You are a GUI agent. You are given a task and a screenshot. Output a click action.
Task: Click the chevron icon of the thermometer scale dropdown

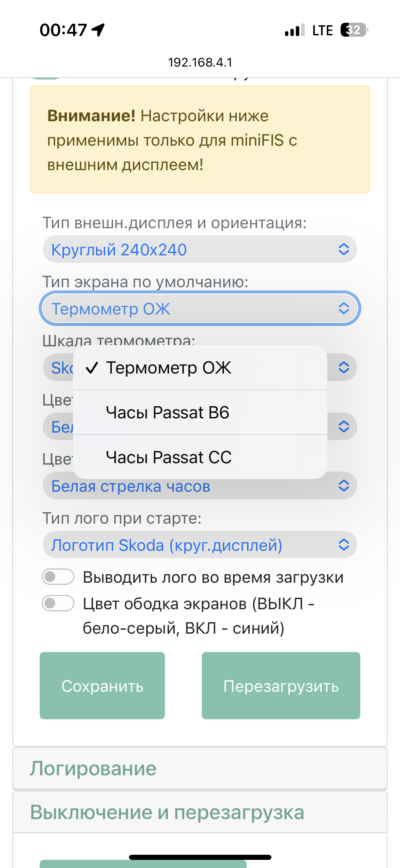point(344,367)
